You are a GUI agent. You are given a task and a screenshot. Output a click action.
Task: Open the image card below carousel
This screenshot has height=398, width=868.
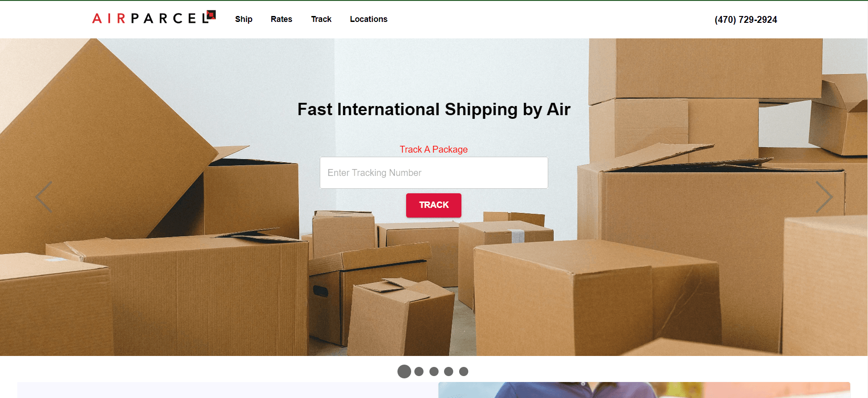[x=644, y=390]
